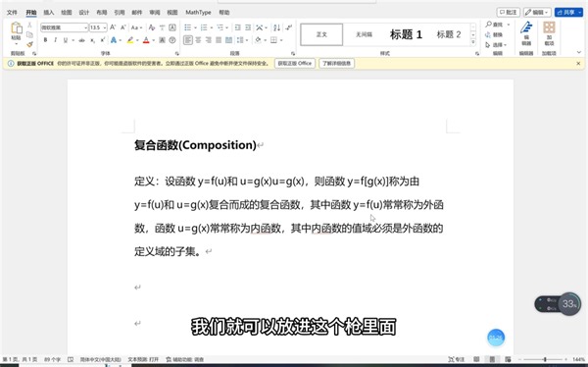Screen dimensions: 588x367
Task: Shrink font size icon
Action: [x=123, y=27]
